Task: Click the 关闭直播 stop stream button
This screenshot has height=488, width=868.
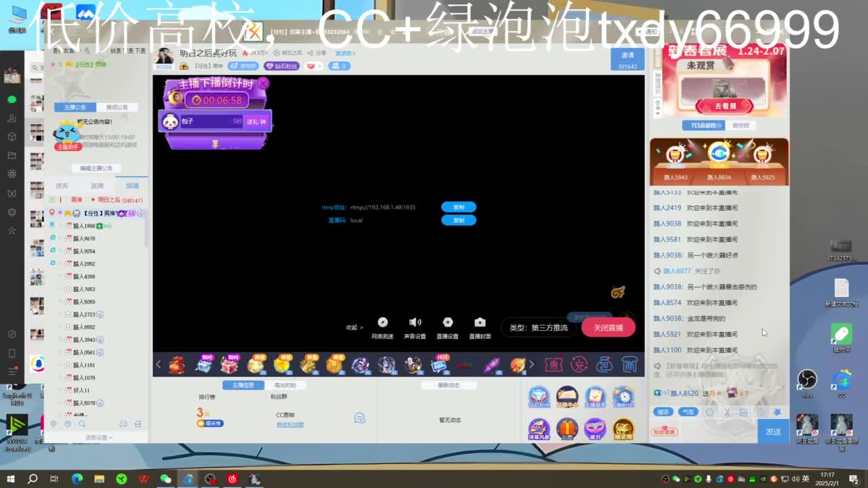Action: 608,327
